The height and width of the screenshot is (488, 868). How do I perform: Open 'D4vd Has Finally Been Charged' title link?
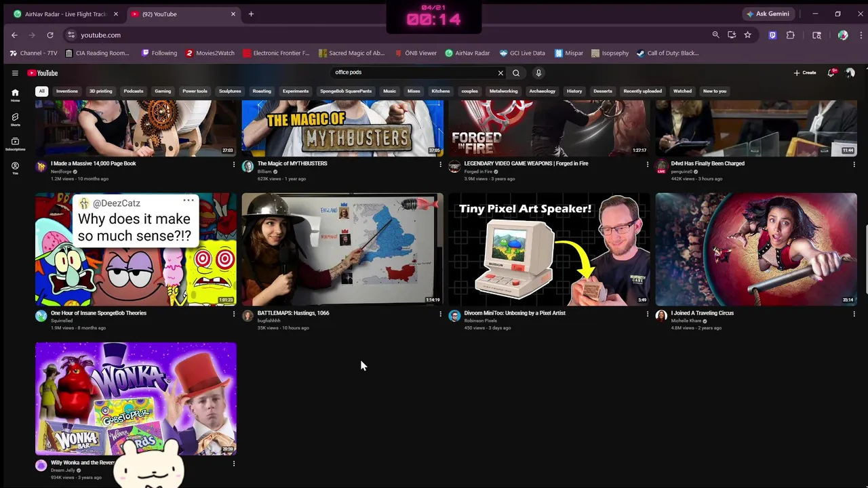pos(708,163)
